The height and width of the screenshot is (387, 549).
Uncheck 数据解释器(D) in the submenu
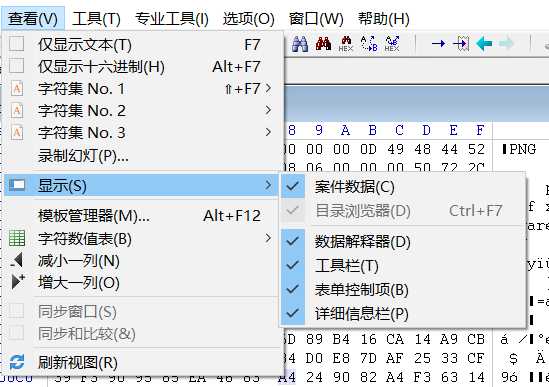(x=403, y=242)
